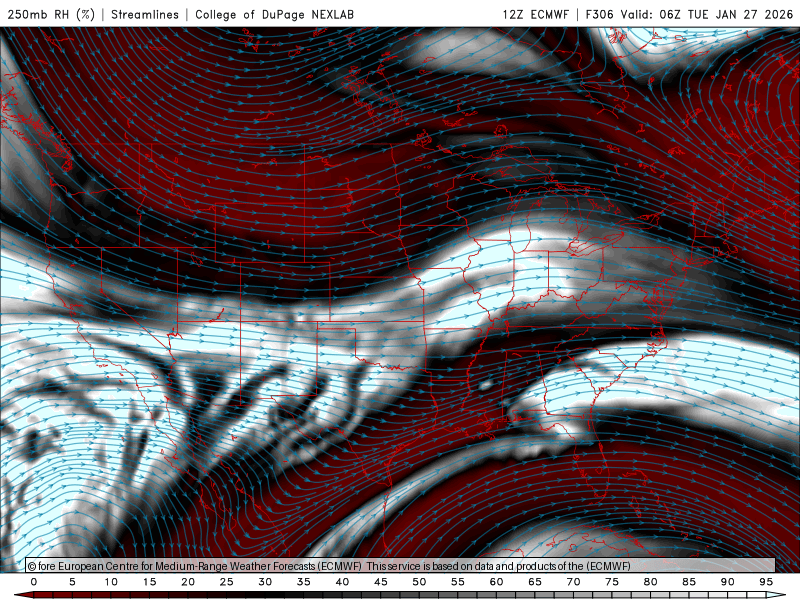This screenshot has height=600, width=800.
Task: Select the "95" value on legend
Action: (766, 582)
